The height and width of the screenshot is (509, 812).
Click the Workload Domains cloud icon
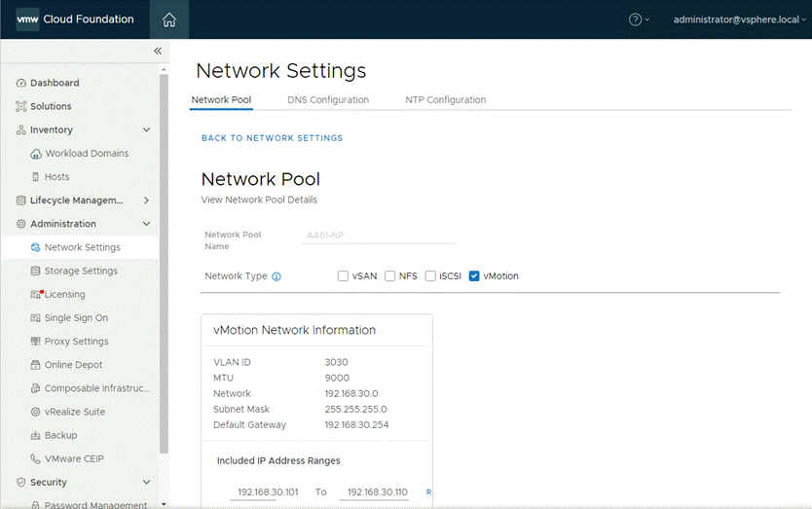tap(36, 154)
